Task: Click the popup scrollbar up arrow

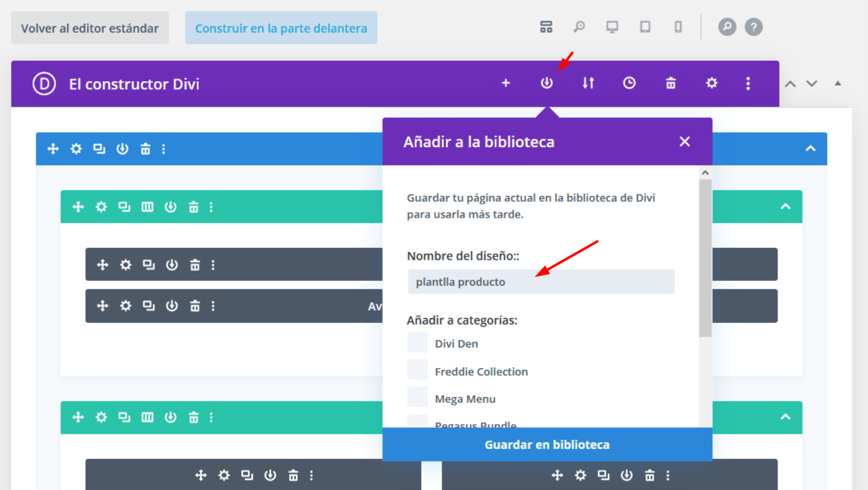Action: click(x=705, y=173)
